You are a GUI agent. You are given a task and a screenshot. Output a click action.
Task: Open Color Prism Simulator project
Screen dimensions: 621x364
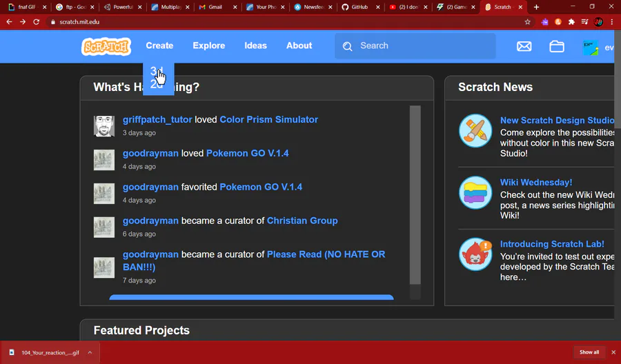tap(269, 119)
